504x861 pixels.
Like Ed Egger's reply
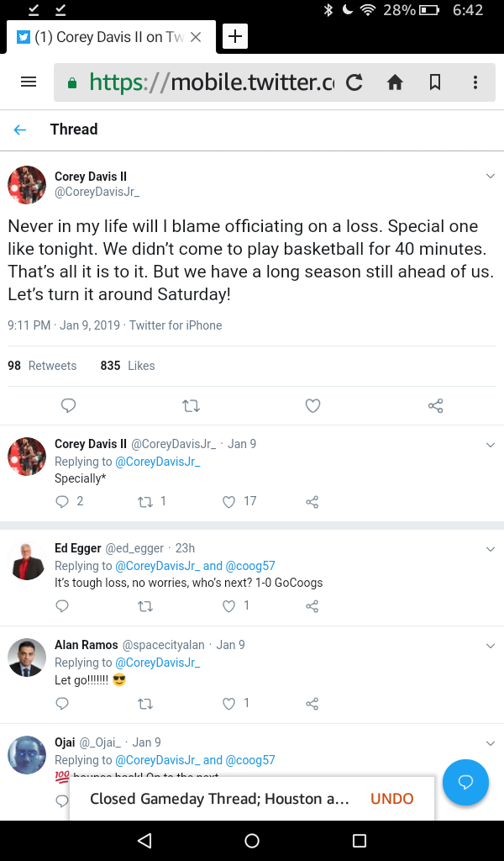coord(228,606)
